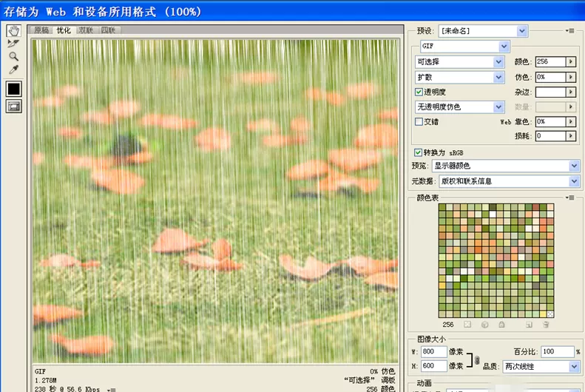Select the Zoom tool
Screen dimensions: 585x392
pos(14,56)
